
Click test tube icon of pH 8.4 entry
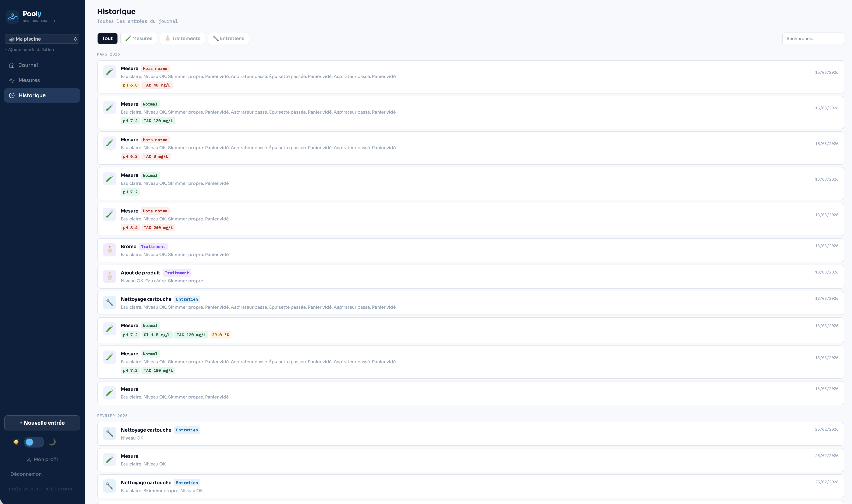pyautogui.click(x=109, y=214)
